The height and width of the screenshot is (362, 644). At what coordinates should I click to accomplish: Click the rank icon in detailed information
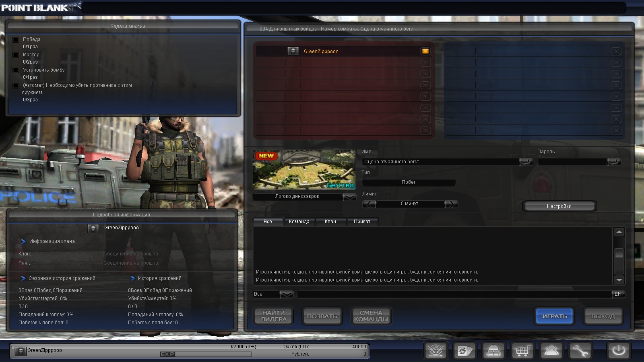pyautogui.click(x=93, y=228)
